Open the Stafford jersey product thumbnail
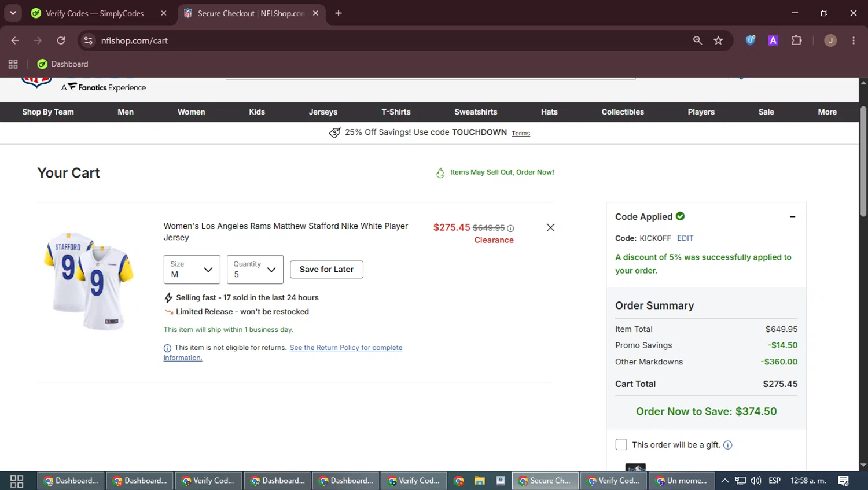Image resolution: width=868 pixels, height=490 pixels. tap(89, 281)
